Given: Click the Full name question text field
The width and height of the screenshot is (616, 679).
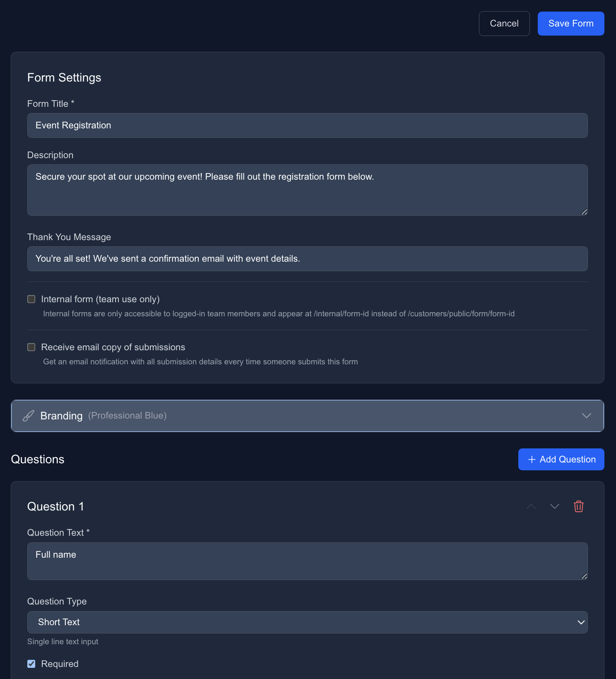Looking at the screenshot, I should click(307, 561).
